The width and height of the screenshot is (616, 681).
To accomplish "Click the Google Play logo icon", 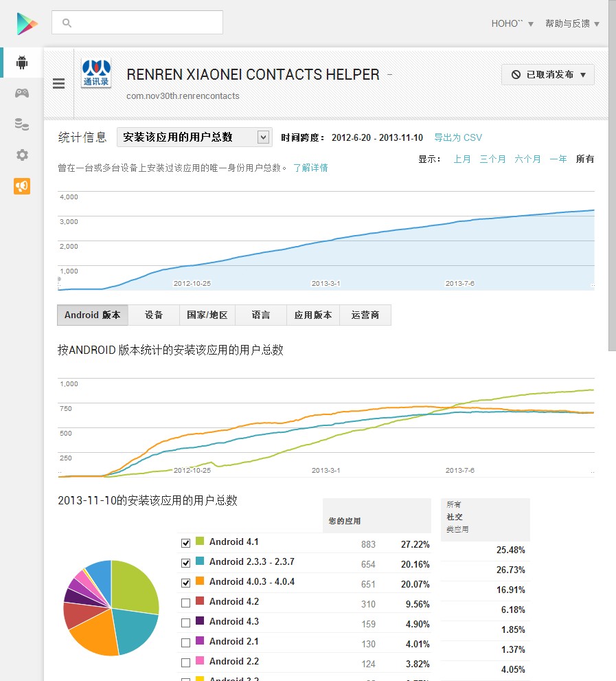I will click(27, 23).
